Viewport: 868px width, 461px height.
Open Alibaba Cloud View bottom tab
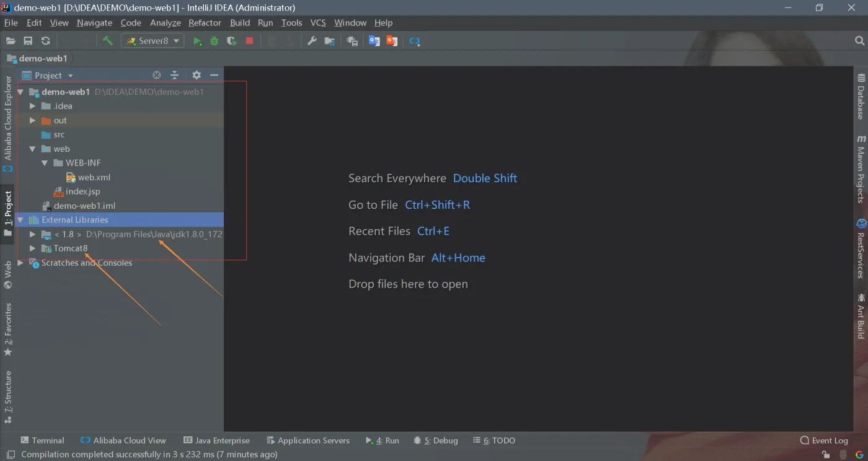[123, 441]
